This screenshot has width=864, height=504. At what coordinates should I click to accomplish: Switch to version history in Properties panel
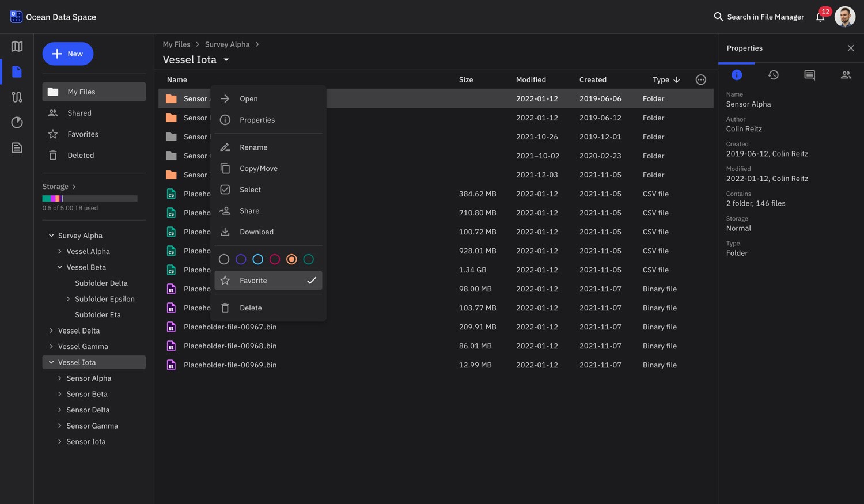[773, 74]
